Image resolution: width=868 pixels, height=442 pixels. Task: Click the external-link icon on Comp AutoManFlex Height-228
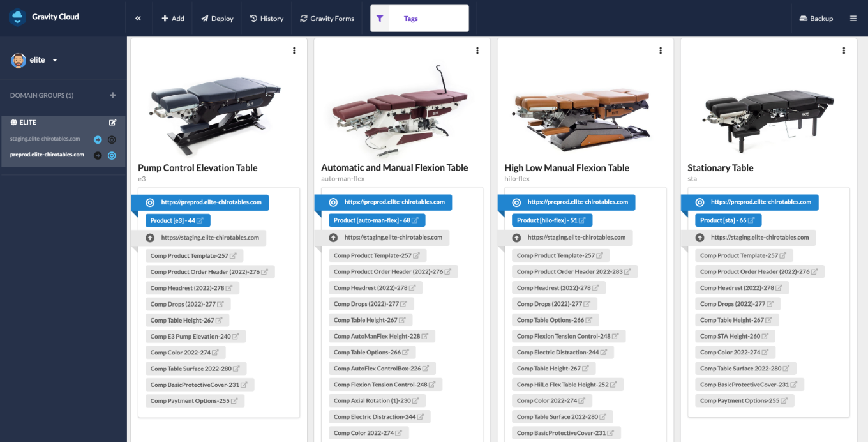[424, 337]
